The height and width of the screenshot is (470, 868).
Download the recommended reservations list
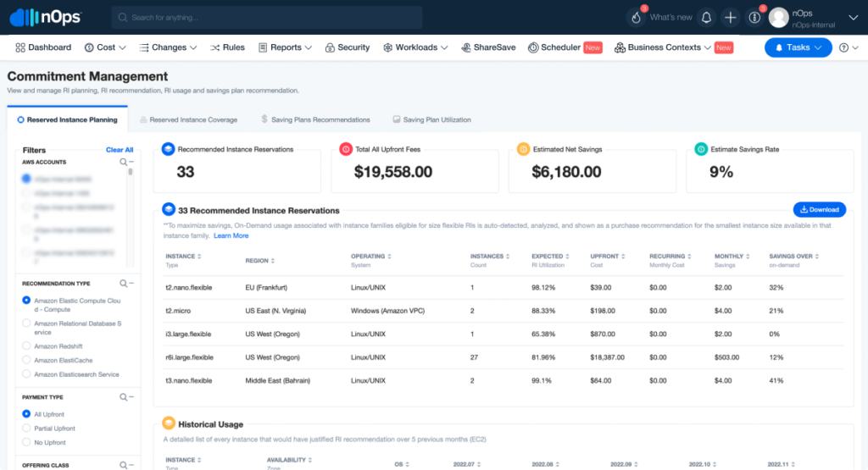820,209
